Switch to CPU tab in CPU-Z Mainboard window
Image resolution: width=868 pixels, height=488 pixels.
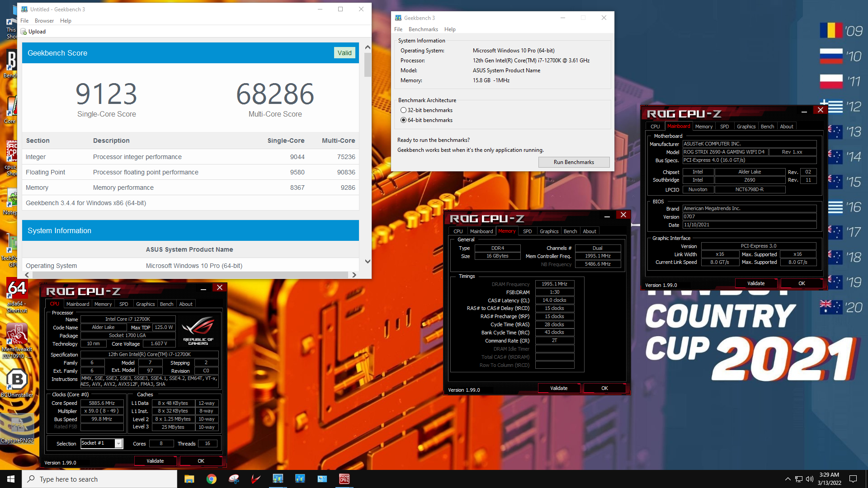coord(655,127)
